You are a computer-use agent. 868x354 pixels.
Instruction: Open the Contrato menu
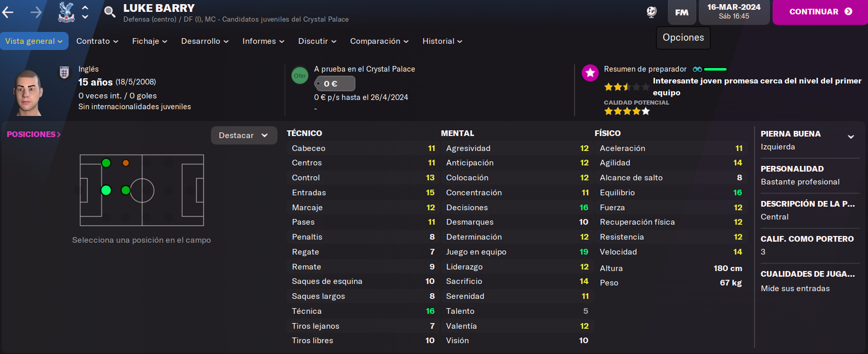point(97,41)
